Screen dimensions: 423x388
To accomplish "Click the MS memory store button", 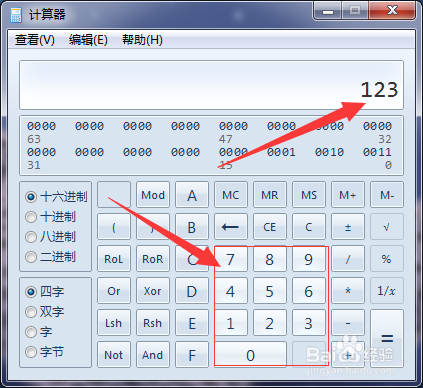I will click(x=309, y=195).
